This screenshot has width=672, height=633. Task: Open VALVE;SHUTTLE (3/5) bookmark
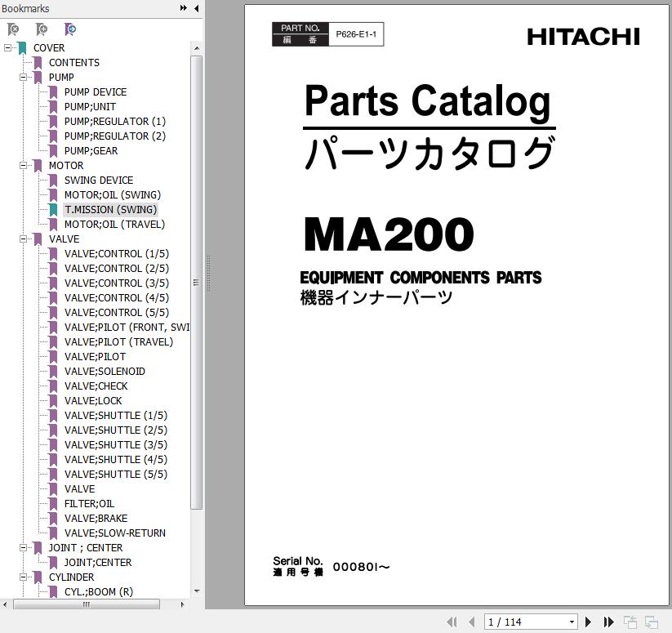click(x=116, y=445)
